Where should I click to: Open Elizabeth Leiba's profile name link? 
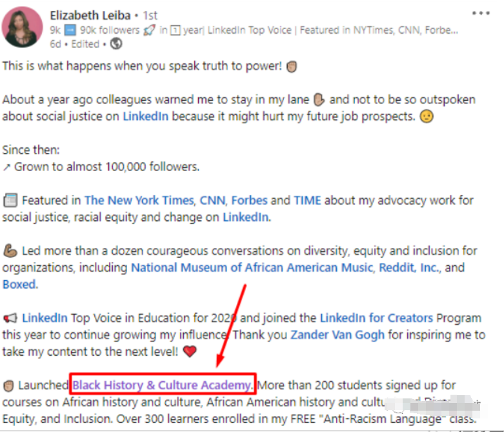90,15
